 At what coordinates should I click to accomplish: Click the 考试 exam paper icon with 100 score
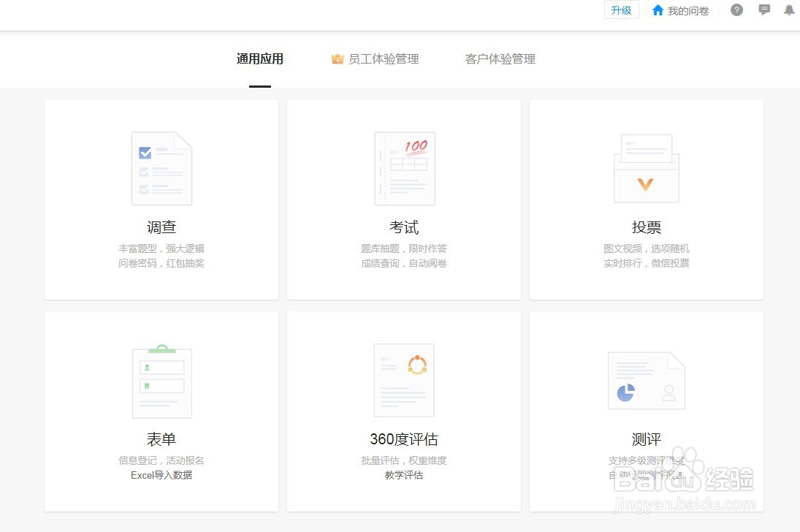coord(404,167)
